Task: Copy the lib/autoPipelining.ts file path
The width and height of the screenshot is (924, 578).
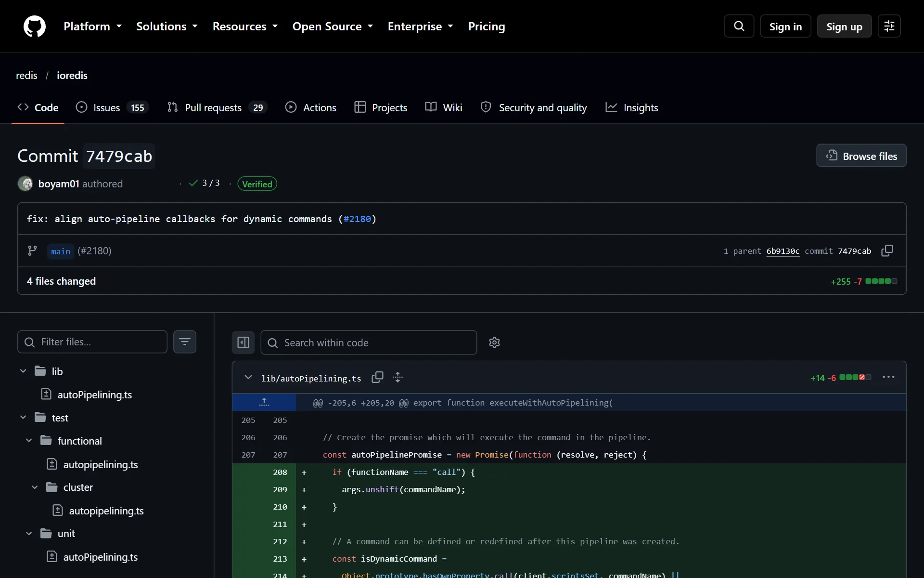Action: click(x=377, y=378)
